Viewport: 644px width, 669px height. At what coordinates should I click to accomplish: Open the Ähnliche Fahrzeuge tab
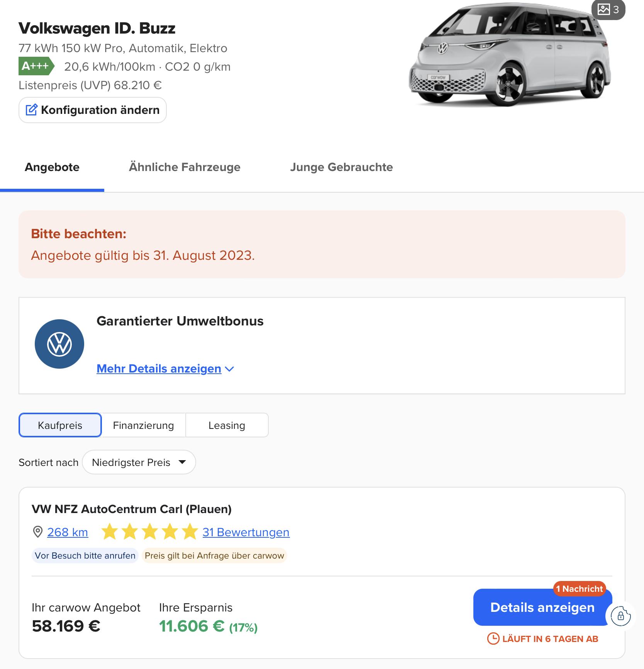point(185,167)
